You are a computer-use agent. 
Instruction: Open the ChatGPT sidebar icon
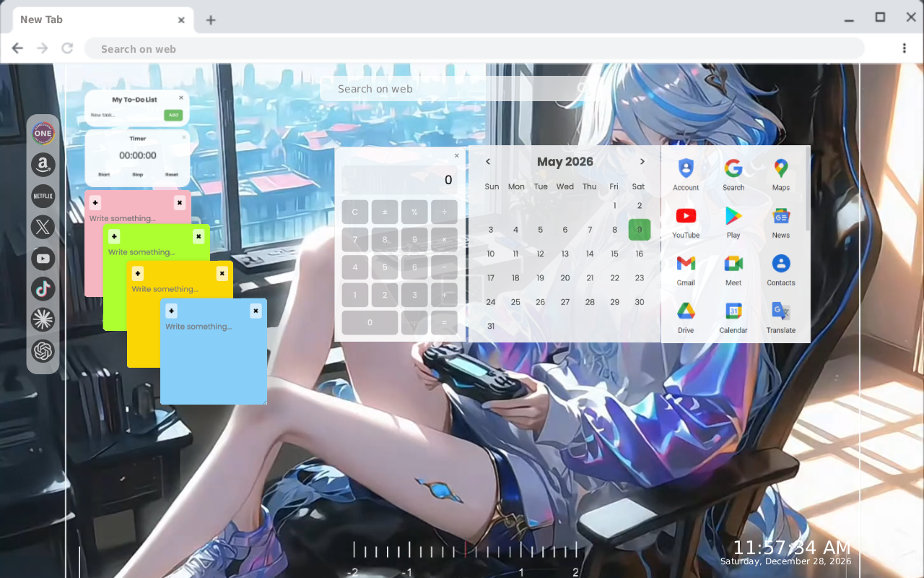coord(43,351)
